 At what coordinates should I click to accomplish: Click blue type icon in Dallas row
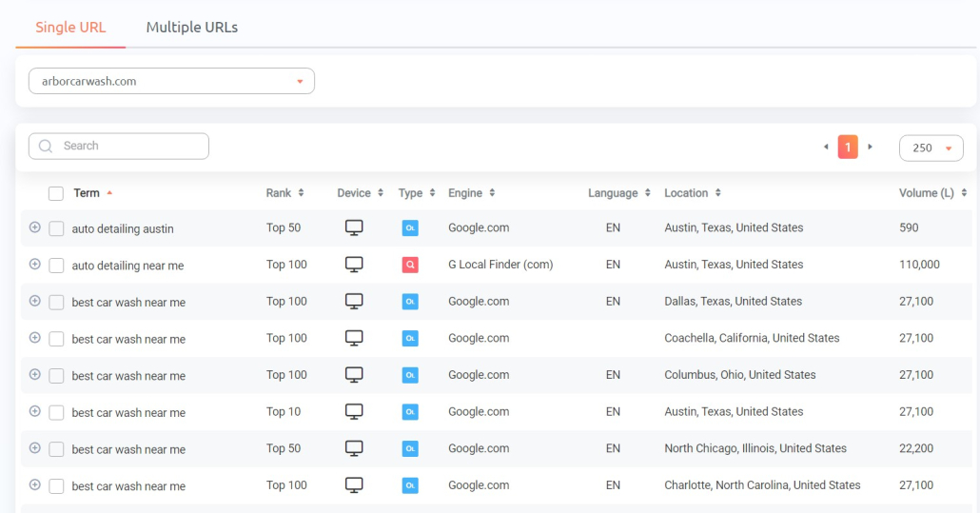[x=410, y=302]
